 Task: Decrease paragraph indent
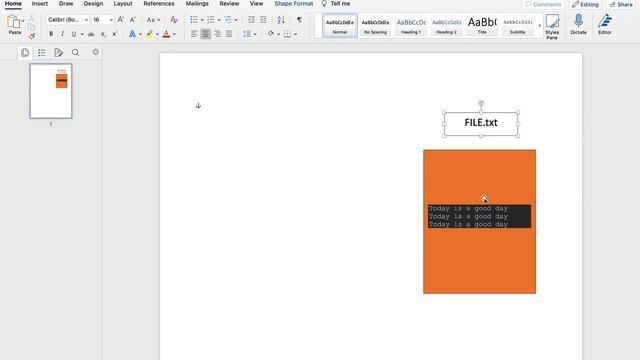point(251,20)
